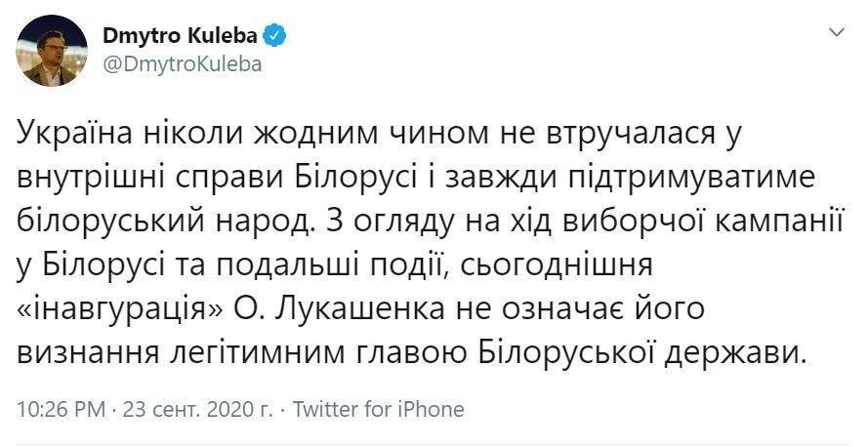Click the blue verified badge icon
Image resolution: width=868 pixels, height=447 pixels.
[276, 35]
